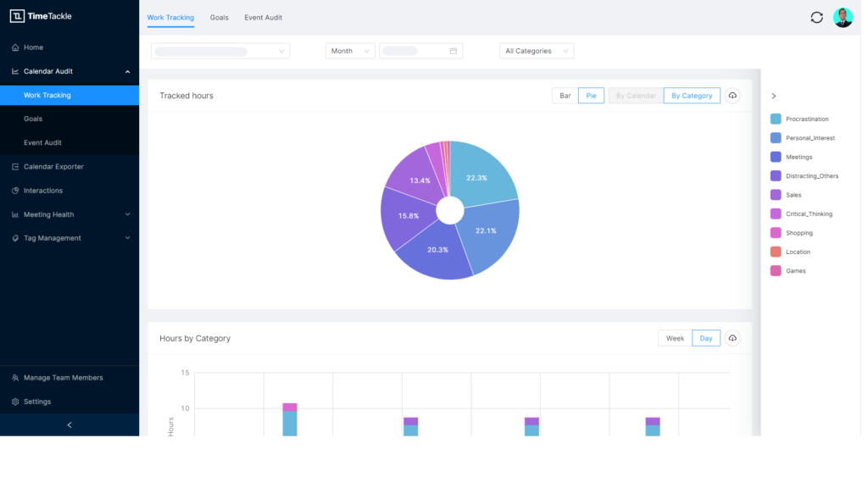Open the Goals top tab
This screenshot has height=488, width=868.
point(220,18)
